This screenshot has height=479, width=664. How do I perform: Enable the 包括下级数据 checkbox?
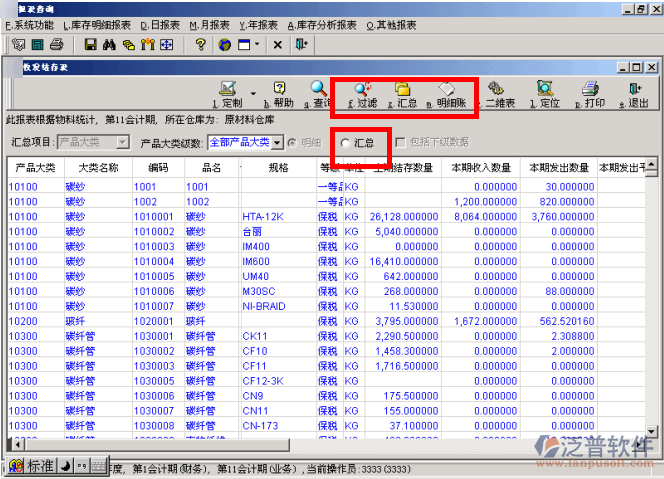click(401, 143)
